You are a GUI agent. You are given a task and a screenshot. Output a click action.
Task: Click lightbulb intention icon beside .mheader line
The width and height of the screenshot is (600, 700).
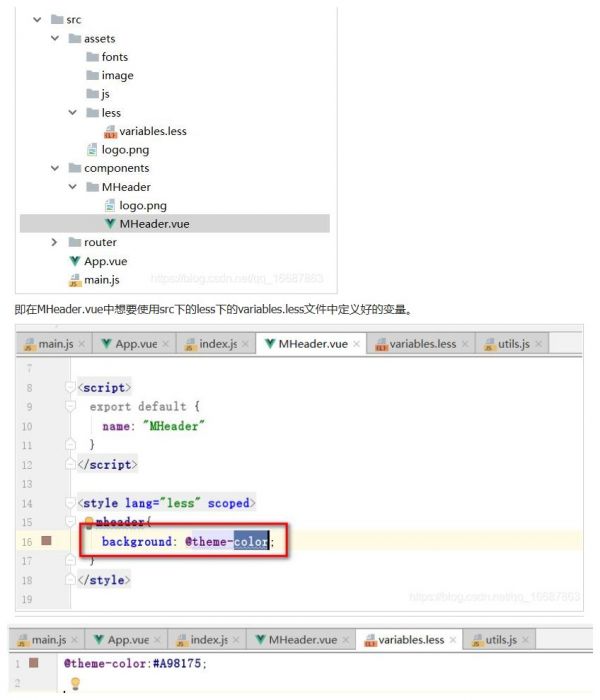pyautogui.click(x=89, y=521)
